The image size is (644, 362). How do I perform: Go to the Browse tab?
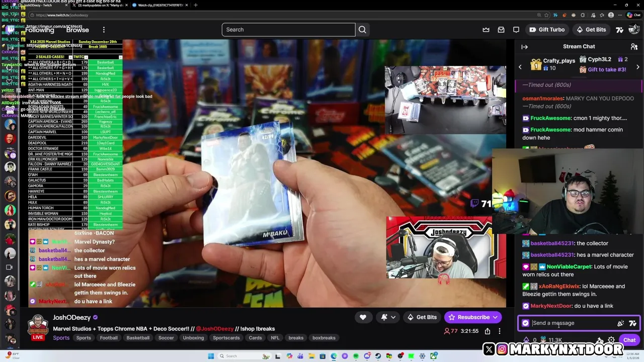tap(77, 30)
